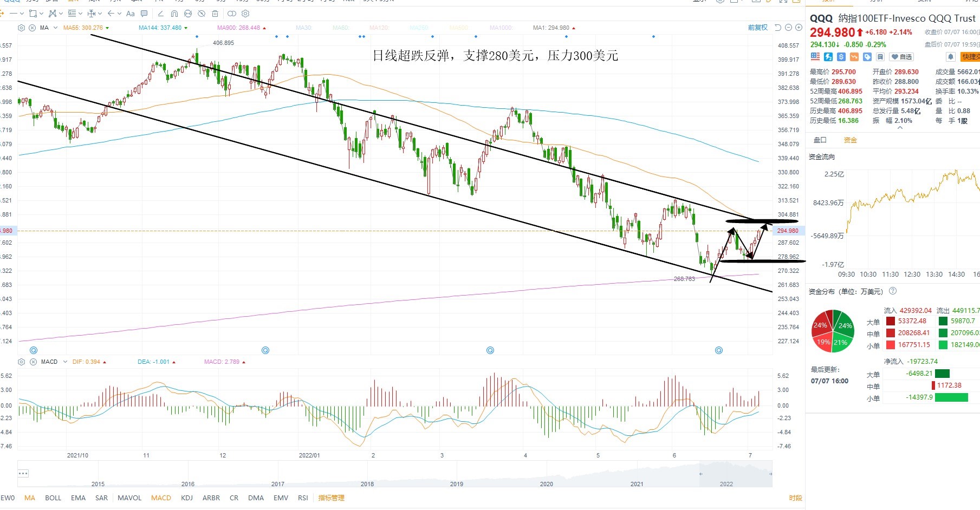Viewport: 980px width, 510px height.
Task: Toggle the faded MA1000 line
Action: point(501,28)
